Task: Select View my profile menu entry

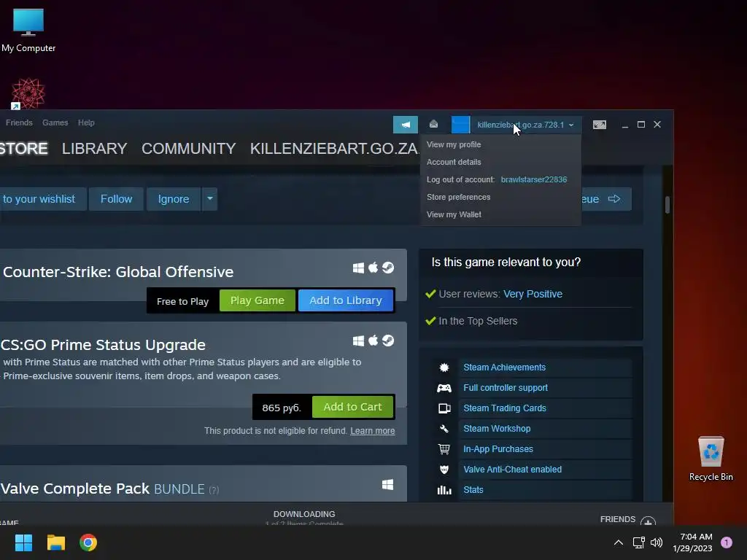Action: click(454, 144)
